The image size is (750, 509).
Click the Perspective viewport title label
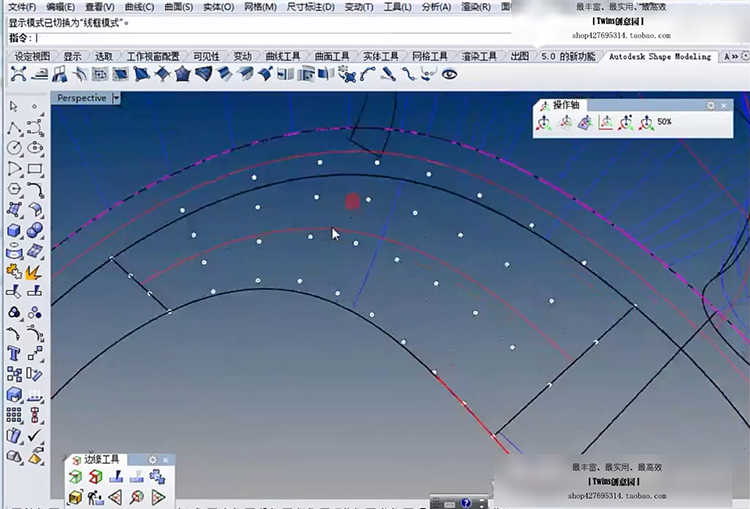click(81, 98)
